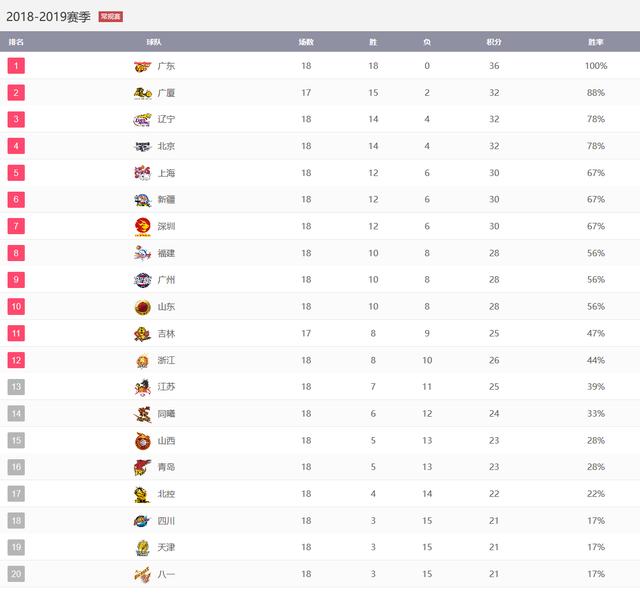Image resolution: width=640 pixels, height=597 pixels.
Task: Open the 山东 team logo
Action: tap(142, 307)
